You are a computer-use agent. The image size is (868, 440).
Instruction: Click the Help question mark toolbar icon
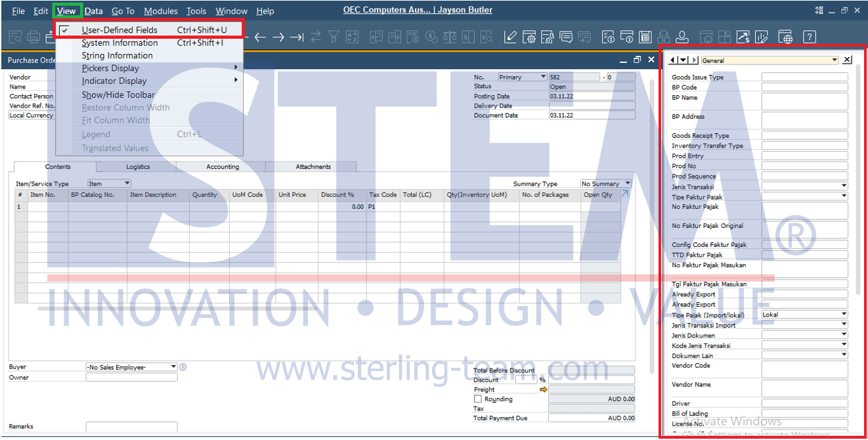(x=810, y=37)
